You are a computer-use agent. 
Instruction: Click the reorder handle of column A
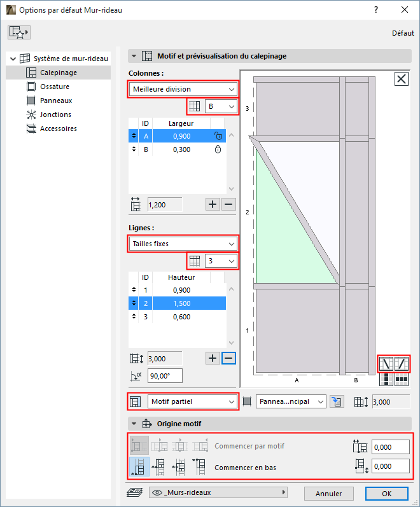(134, 135)
